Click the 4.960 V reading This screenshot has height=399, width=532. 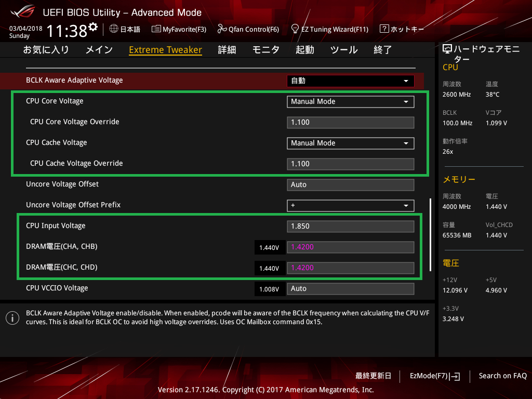[496, 290]
